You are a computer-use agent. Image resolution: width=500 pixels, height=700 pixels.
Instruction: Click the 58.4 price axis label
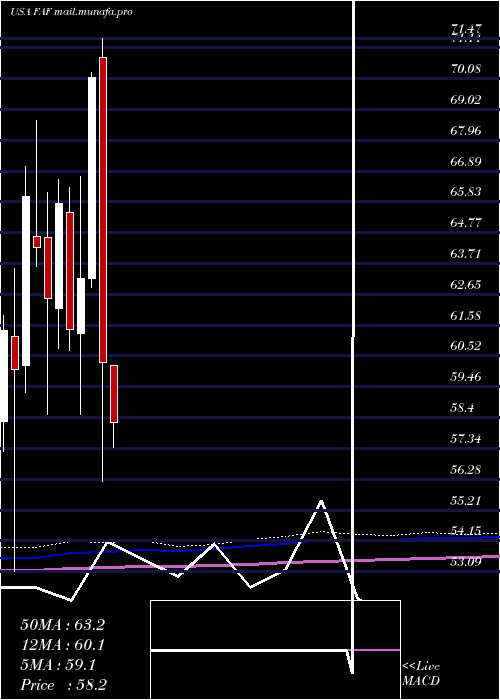463,408
